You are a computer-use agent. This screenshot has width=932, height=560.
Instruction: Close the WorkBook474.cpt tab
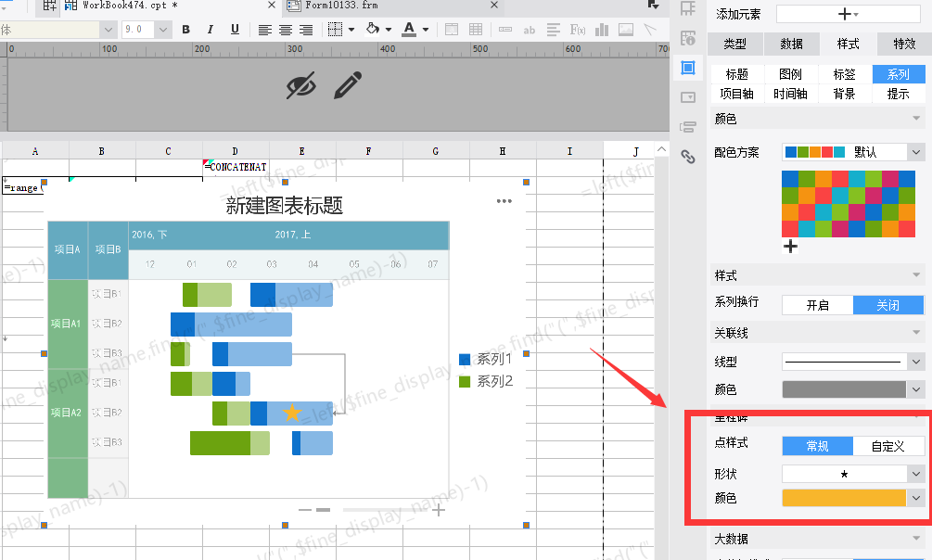pyautogui.click(x=272, y=6)
